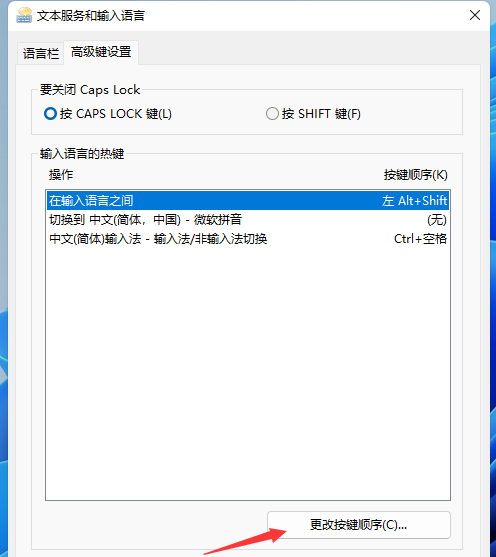The image size is (496, 557).
Task: Open the 高级键设置 tab
Action: click(x=101, y=52)
